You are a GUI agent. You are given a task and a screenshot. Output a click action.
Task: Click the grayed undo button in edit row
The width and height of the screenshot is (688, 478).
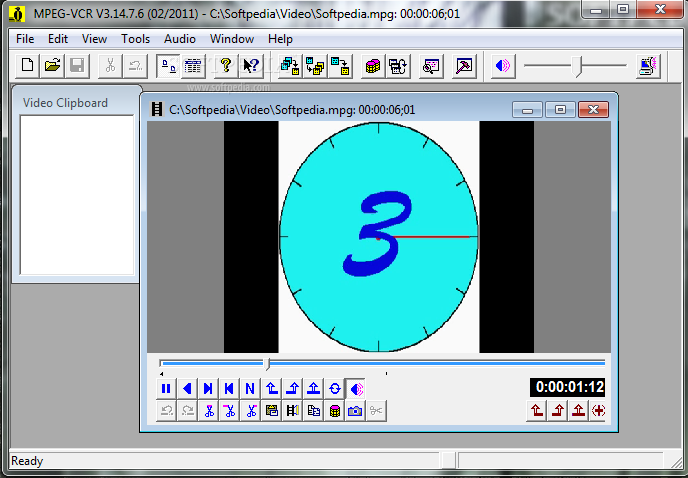(166, 411)
